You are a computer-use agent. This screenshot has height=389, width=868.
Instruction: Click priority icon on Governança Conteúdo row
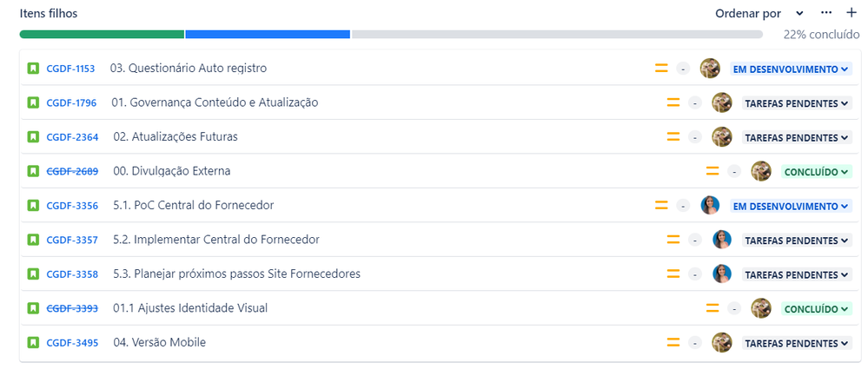(x=673, y=102)
